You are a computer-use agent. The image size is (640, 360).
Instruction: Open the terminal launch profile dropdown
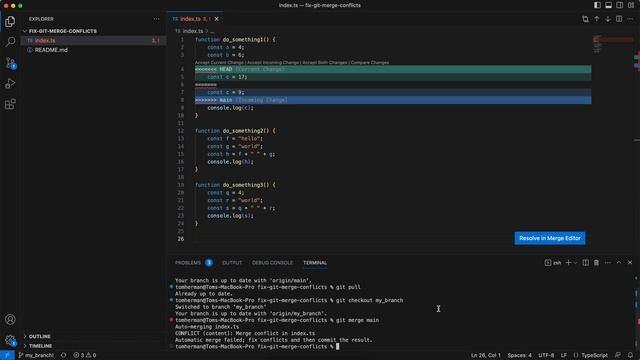pyautogui.click(x=576, y=263)
